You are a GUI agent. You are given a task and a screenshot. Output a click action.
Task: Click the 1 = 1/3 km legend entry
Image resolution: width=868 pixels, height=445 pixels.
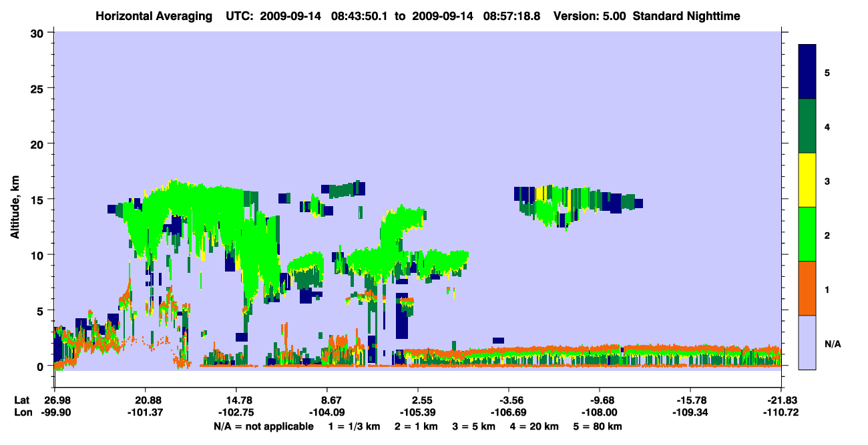click(x=355, y=426)
